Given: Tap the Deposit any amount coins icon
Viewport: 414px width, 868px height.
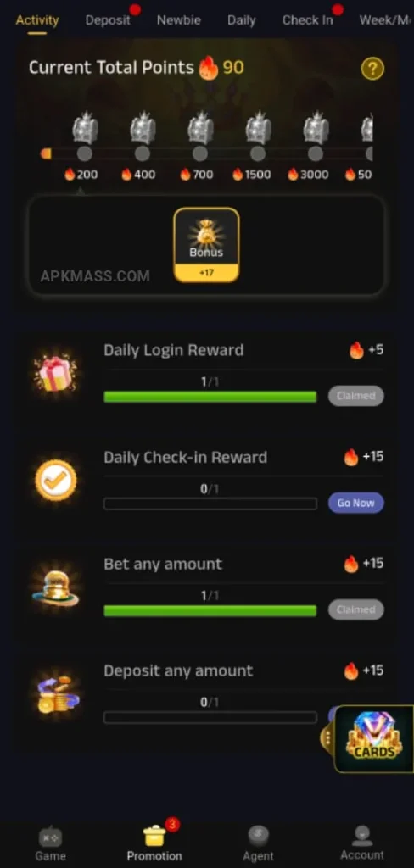Looking at the screenshot, I should 59,693.
